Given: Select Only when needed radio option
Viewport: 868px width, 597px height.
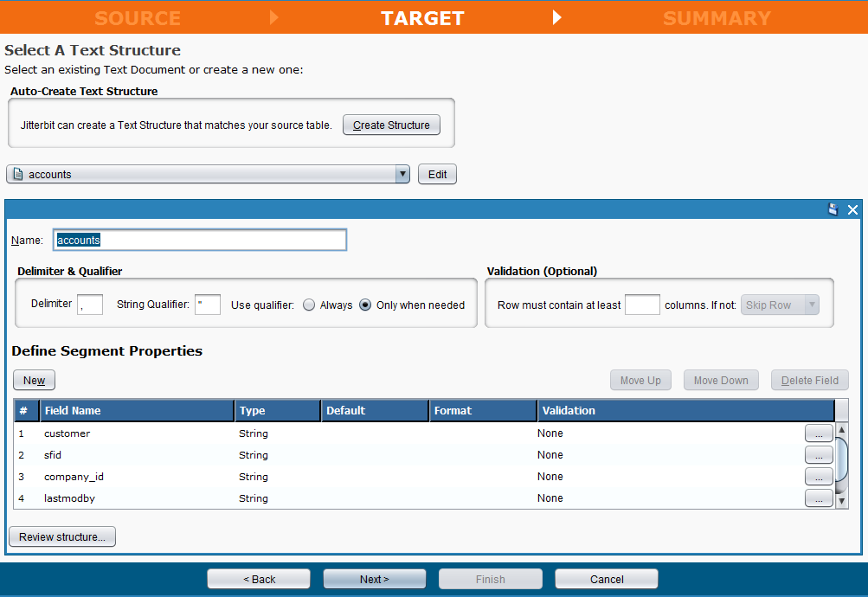Looking at the screenshot, I should (365, 305).
